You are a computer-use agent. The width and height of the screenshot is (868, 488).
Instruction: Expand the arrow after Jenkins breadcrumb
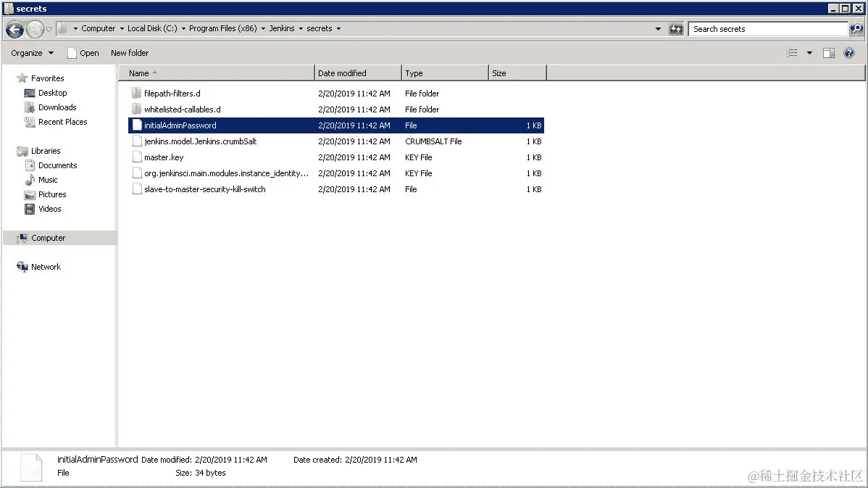coord(301,29)
